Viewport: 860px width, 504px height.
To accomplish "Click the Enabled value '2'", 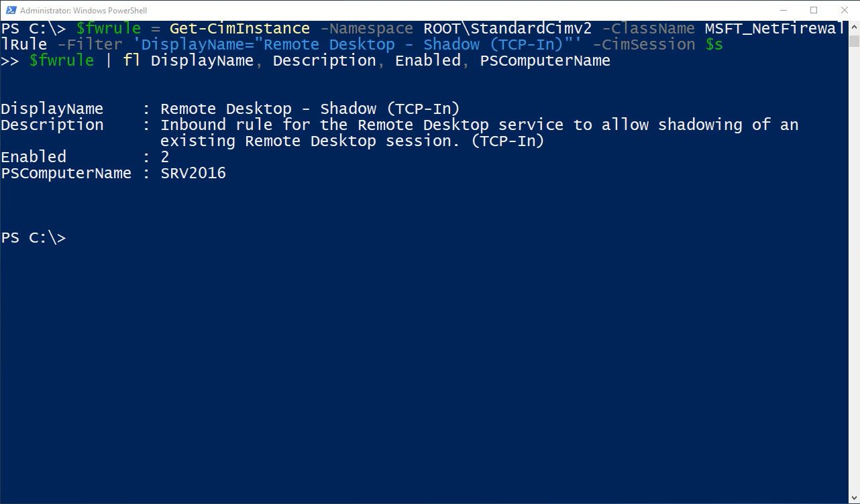I will [165, 157].
